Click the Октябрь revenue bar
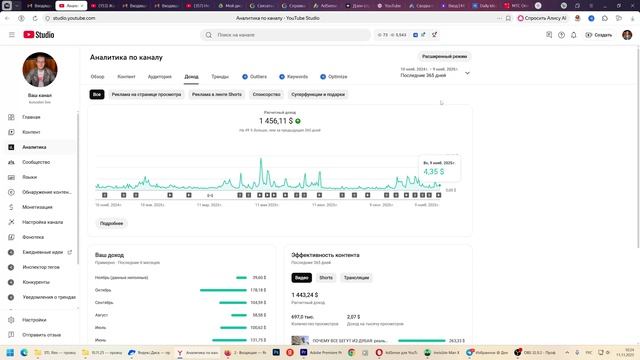640x360 pixels. coord(223,290)
